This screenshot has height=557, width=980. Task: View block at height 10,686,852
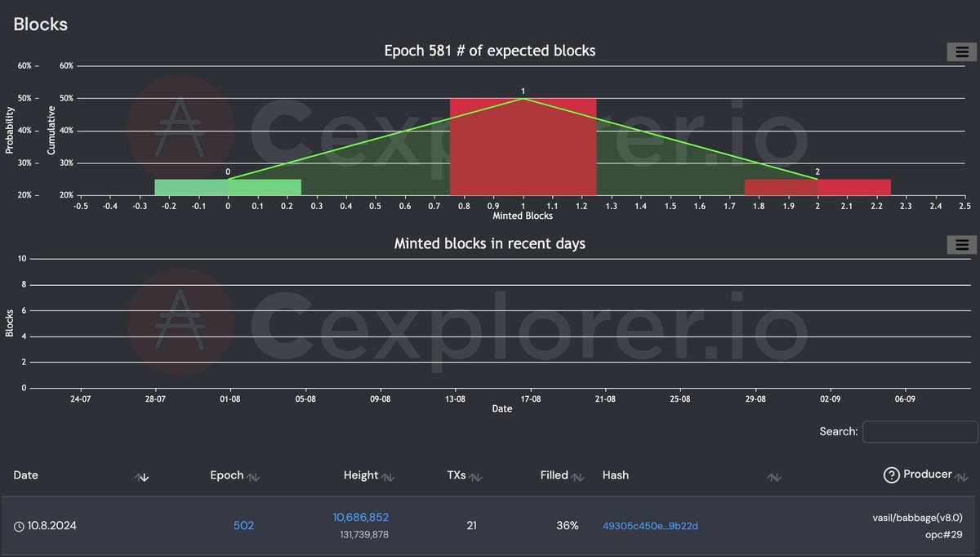coord(361,517)
